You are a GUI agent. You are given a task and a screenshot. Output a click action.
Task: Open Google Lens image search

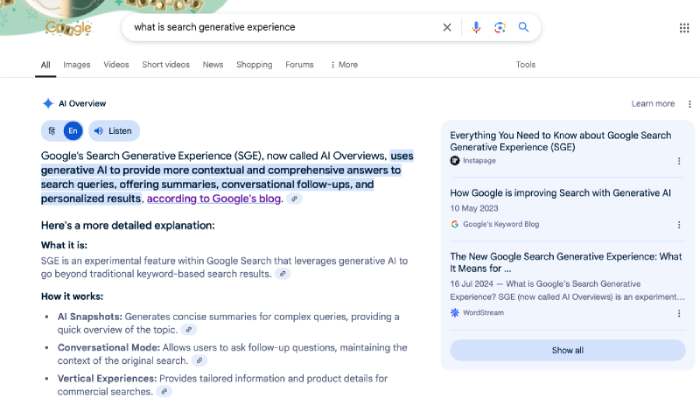coord(500,28)
